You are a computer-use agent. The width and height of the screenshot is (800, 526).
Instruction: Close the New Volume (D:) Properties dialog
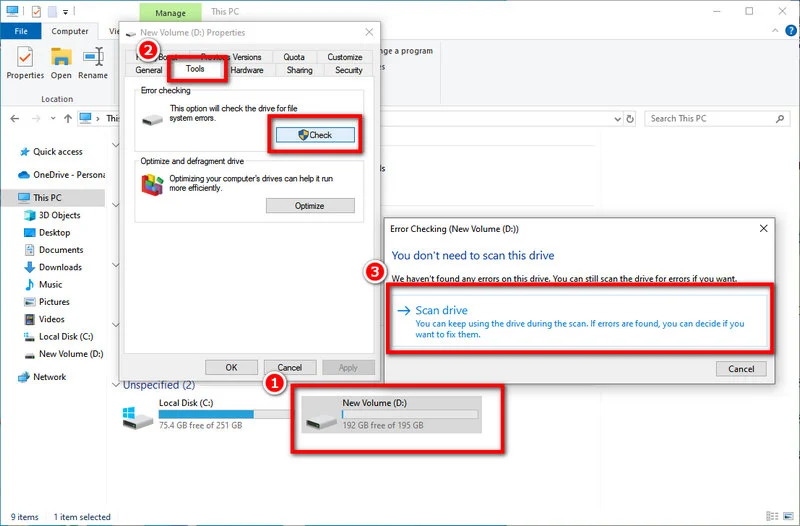369,32
